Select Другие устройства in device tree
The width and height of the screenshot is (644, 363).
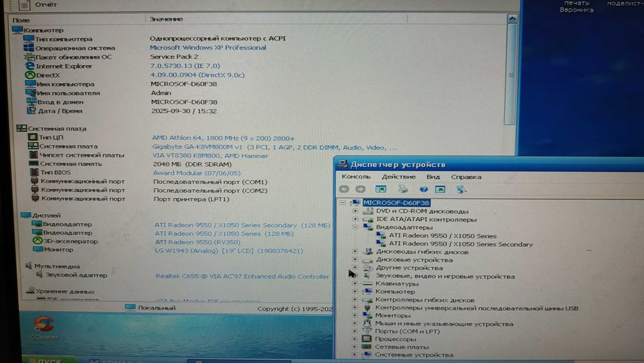pyautogui.click(x=409, y=268)
